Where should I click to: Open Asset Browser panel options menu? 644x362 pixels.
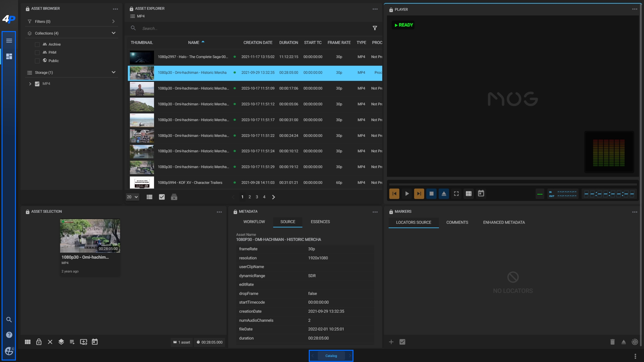pyautogui.click(x=115, y=9)
